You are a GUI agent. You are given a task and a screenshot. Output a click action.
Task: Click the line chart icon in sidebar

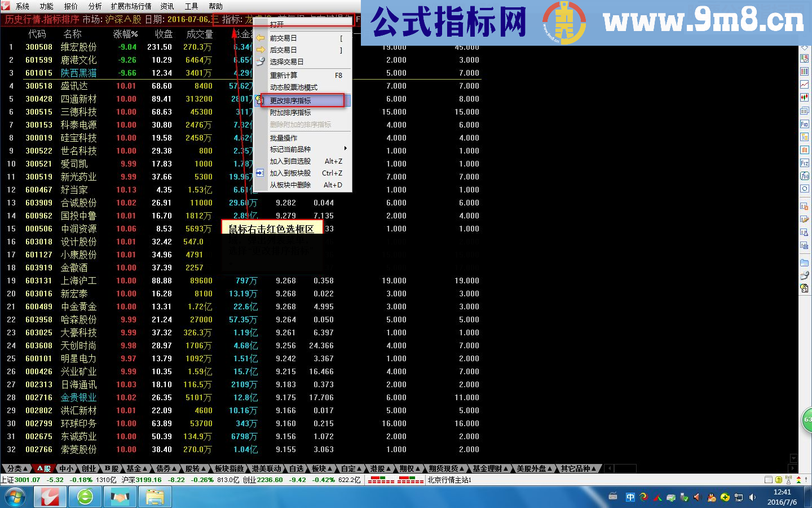(x=805, y=85)
